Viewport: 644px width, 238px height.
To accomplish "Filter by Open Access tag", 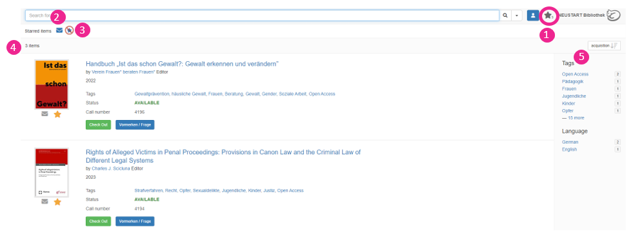I will click(575, 74).
